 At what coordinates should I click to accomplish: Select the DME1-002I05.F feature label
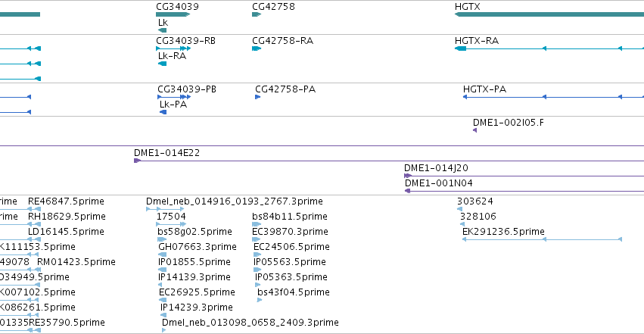[x=509, y=123]
